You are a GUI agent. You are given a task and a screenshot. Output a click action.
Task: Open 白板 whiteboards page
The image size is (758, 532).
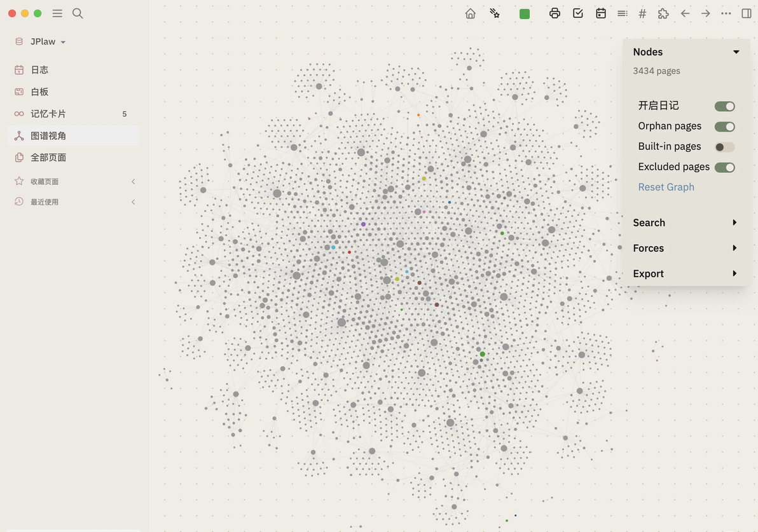74,92
